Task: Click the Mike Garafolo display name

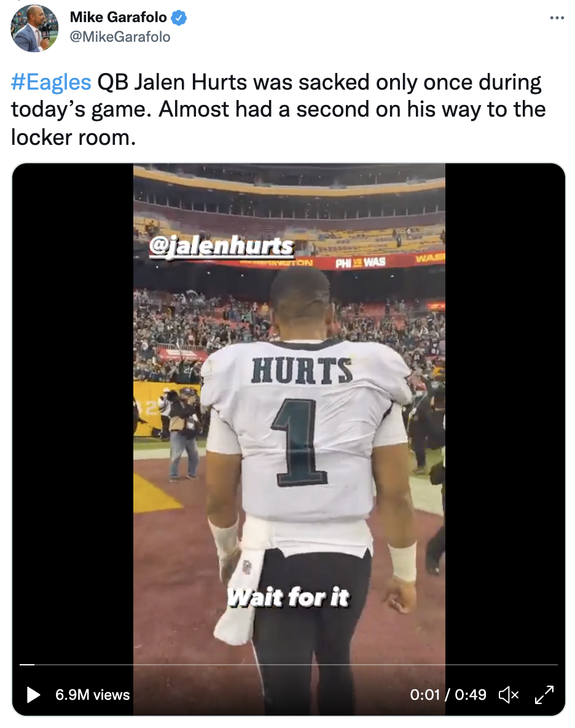Action: click(x=118, y=17)
